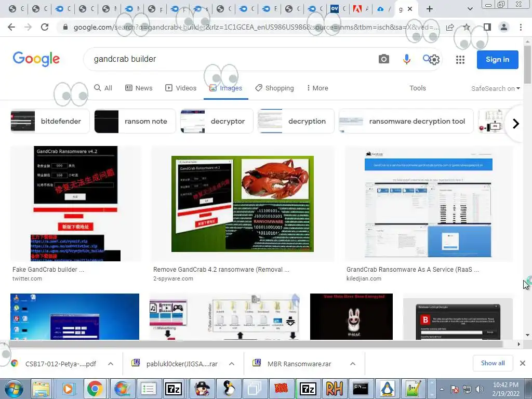
Task: Click the Sign in button
Action: tap(497, 59)
